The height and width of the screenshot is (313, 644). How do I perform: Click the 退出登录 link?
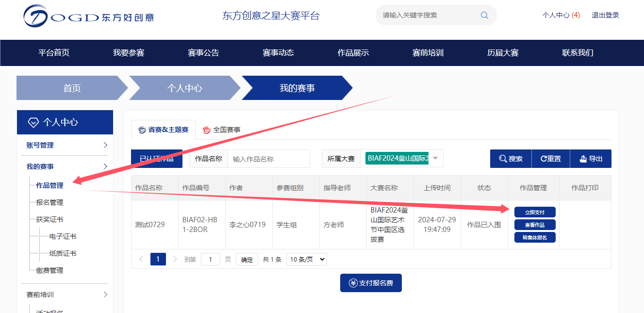coord(605,15)
